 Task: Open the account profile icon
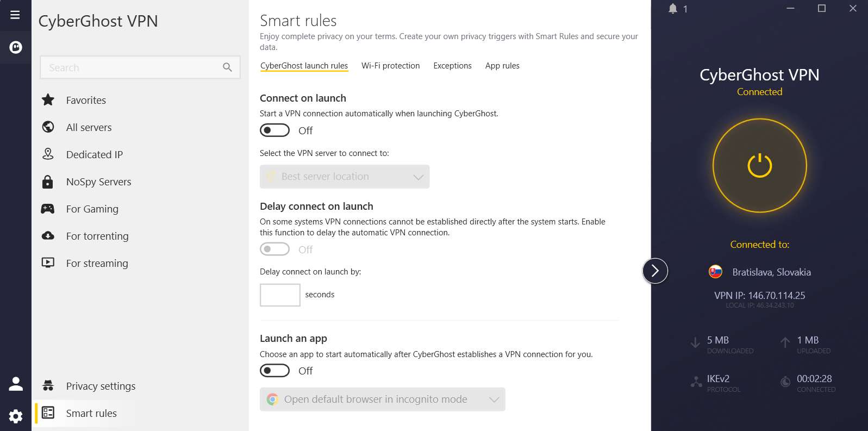[16, 384]
